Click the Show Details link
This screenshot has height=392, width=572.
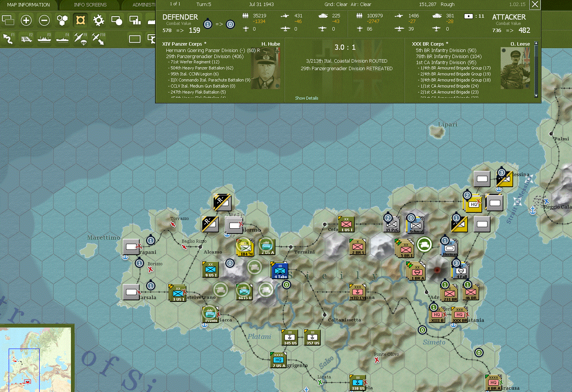[x=306, y=98]
